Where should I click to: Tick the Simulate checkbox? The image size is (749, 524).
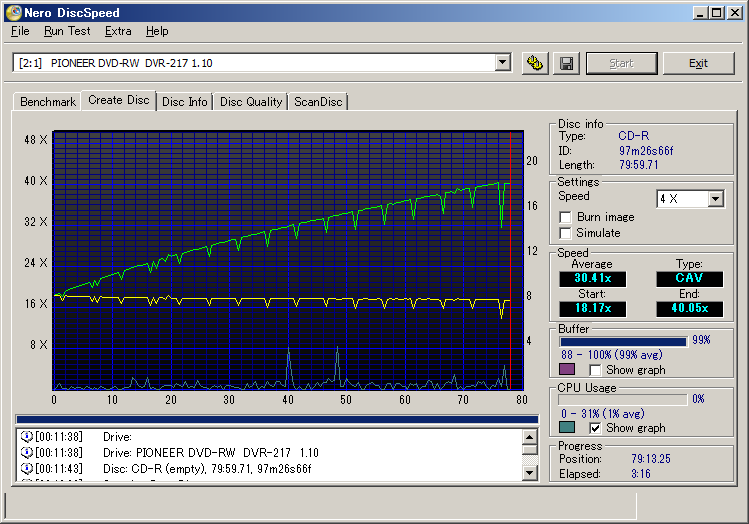(566, 233)
